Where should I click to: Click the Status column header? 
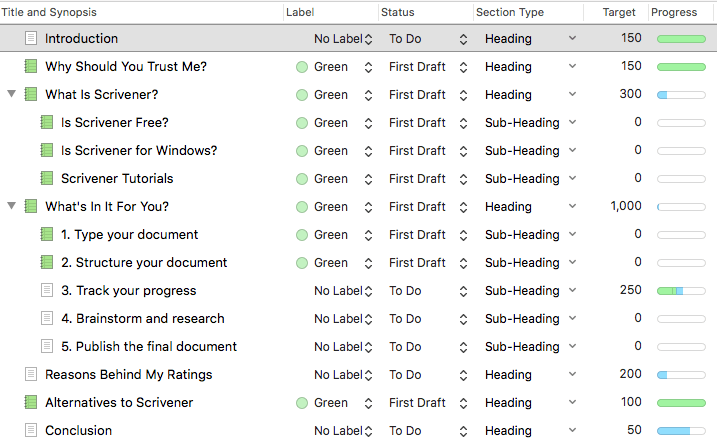[398, 12]
